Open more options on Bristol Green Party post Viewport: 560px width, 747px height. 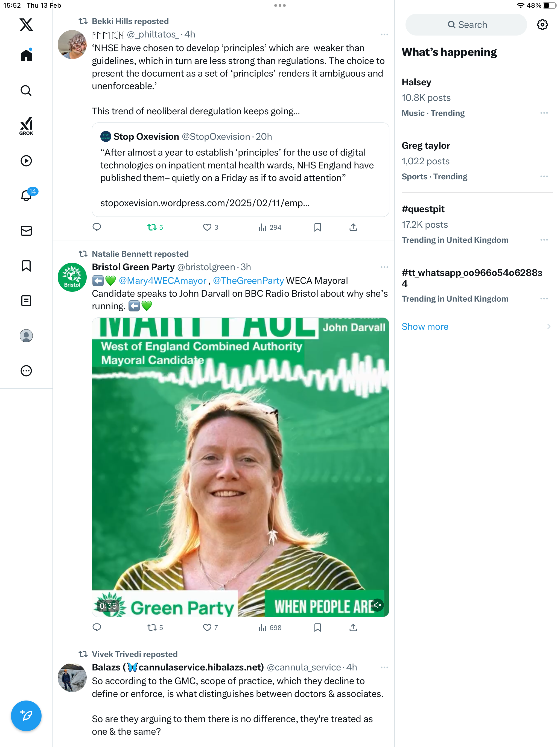(x=384, y=267)
